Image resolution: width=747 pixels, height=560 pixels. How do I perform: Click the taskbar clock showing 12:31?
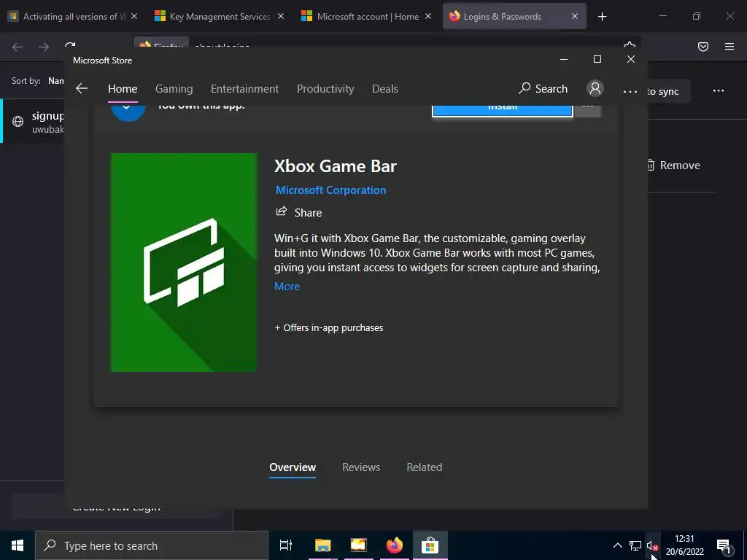coord(684,545)
